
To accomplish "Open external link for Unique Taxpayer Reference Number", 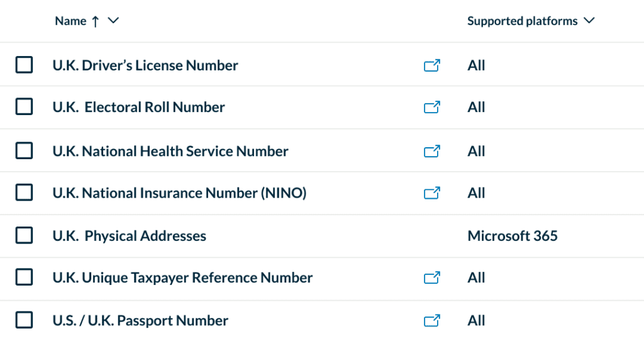I will pos(431,278).
